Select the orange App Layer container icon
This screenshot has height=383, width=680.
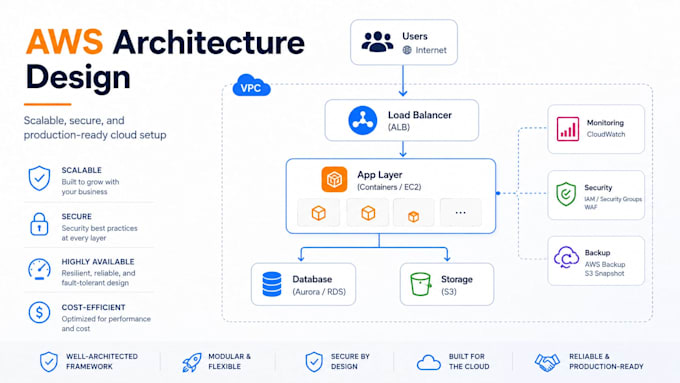click(x=334, y=179)
